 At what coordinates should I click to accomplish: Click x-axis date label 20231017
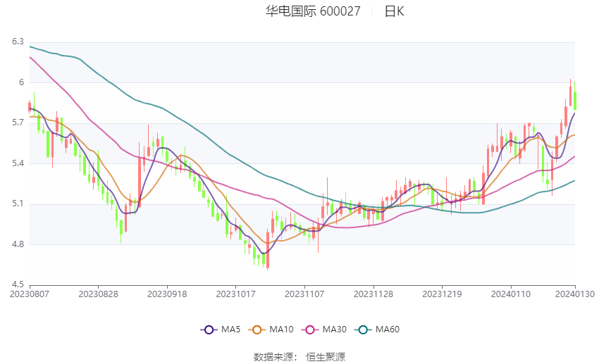235,294
